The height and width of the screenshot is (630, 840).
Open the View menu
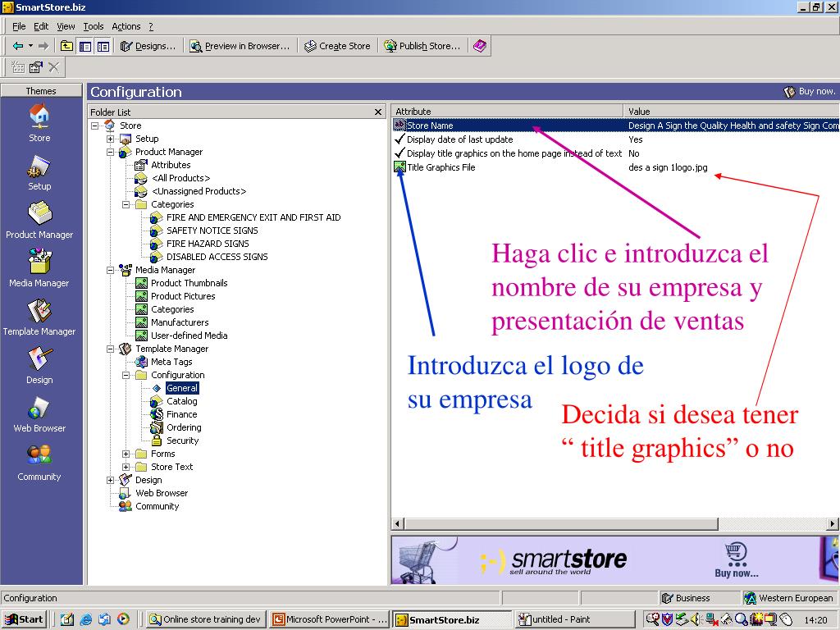pos(66,26)
